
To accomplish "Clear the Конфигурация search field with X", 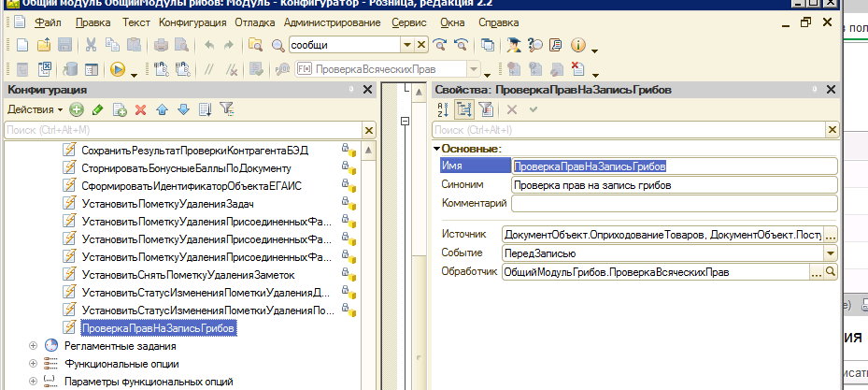I will click(369, 130).
